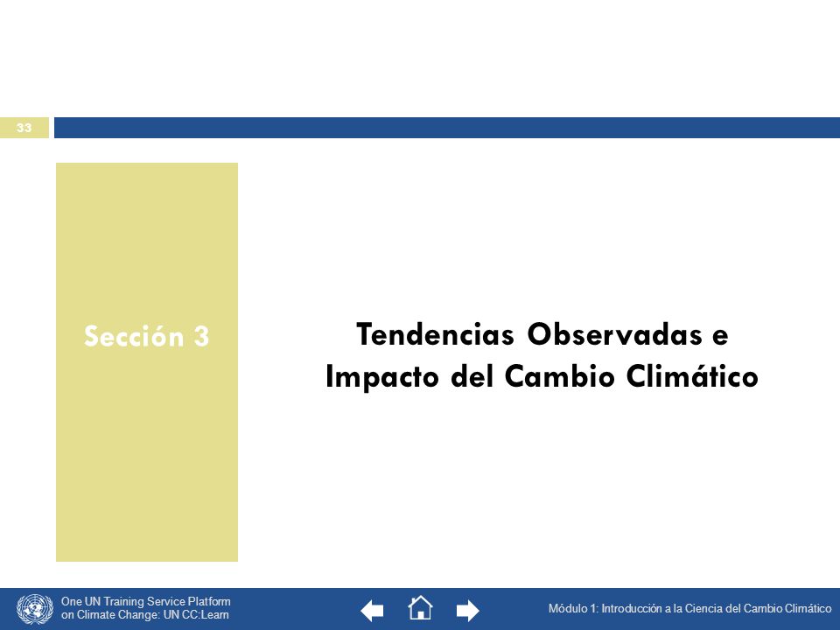Image resolution: width=840 pixels, height=630 pixels.
Task: Select the slide number 33 label
Action: (x=24, y=128)
